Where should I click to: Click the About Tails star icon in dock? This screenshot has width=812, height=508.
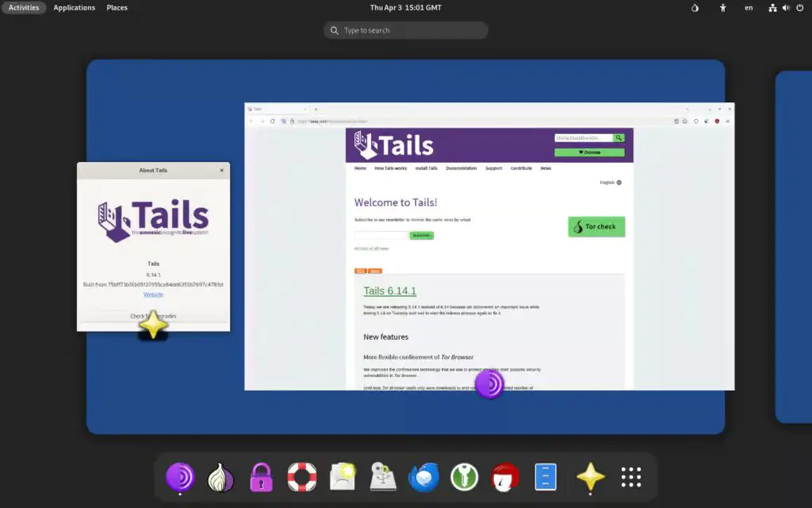590,477
